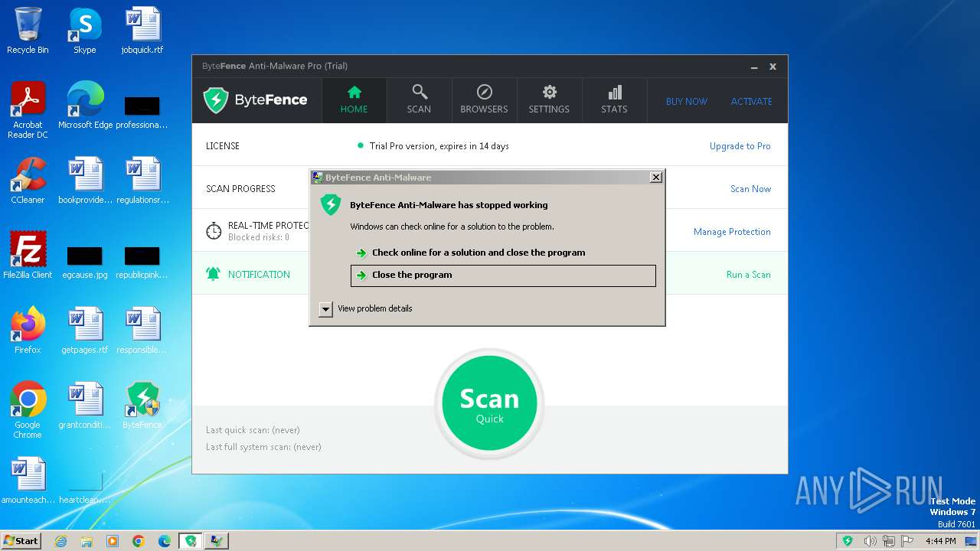The width and height of the screenshot is (980, 551).
Task: Open the HOME tab in ByteFence
Action: [354, 100]
